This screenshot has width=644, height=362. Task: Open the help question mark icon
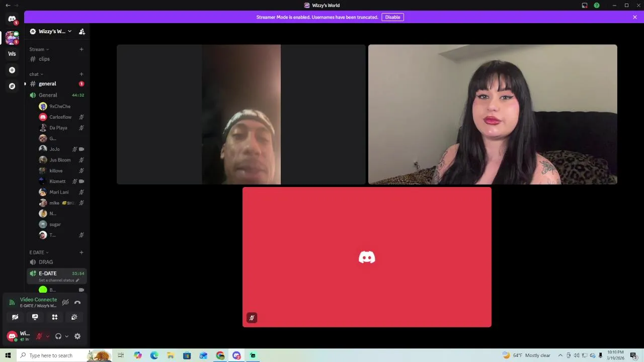click(x=597, y=6)
